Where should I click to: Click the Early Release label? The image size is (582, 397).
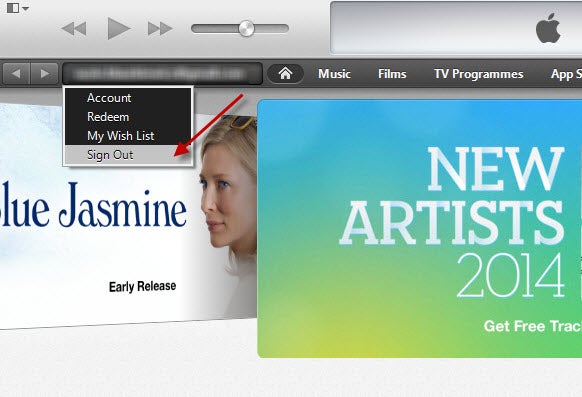tap(143, 286)
